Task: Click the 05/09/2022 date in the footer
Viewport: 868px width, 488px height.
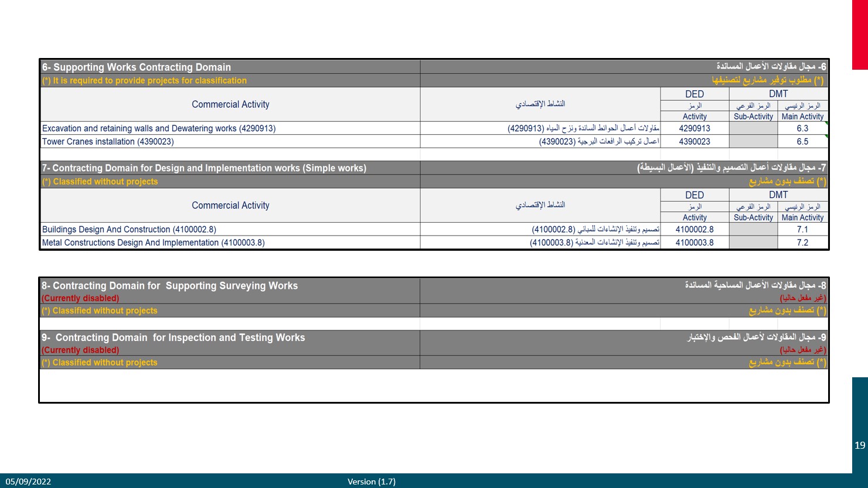Action: click(x=29, y=482)
